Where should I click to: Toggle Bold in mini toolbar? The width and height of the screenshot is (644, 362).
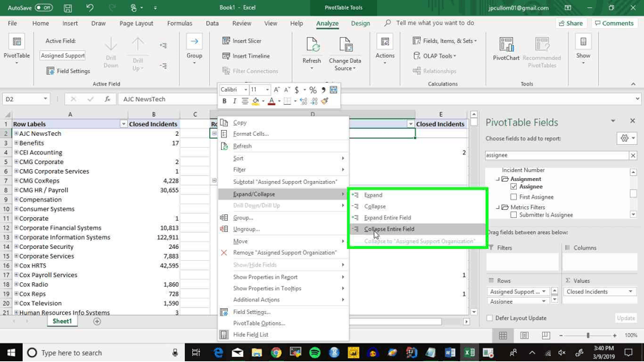click(x=224, y=101)
